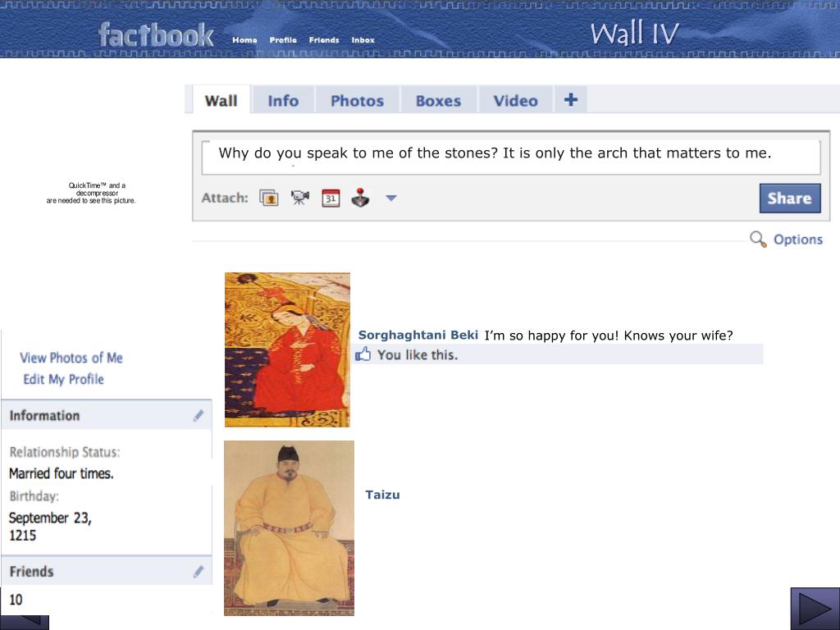Viewport: 840px width, 630px height.
Task: Expand more attachment options arrow
Action: tap(391, 199)
